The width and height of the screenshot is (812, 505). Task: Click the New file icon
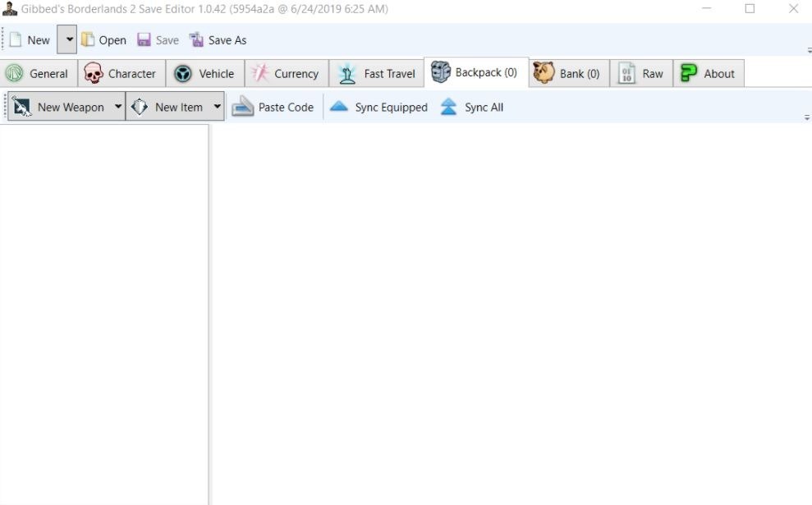pyautogui.click(x=16, y=39)
